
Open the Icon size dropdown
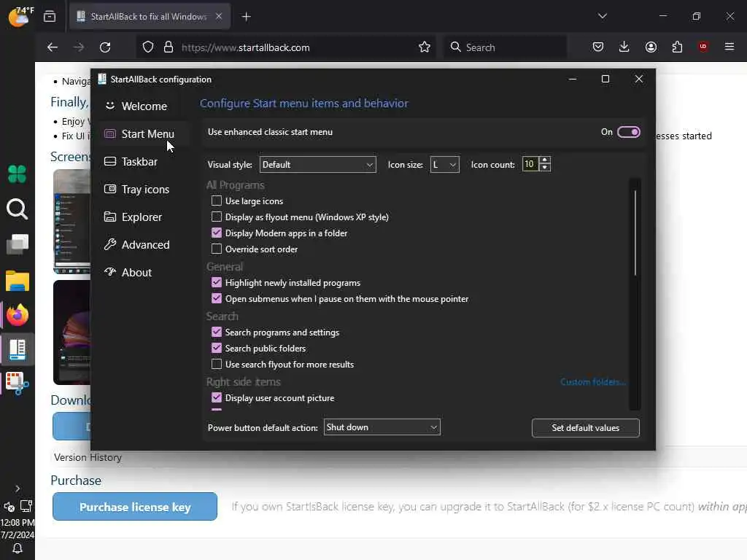[x=444, y=164]
